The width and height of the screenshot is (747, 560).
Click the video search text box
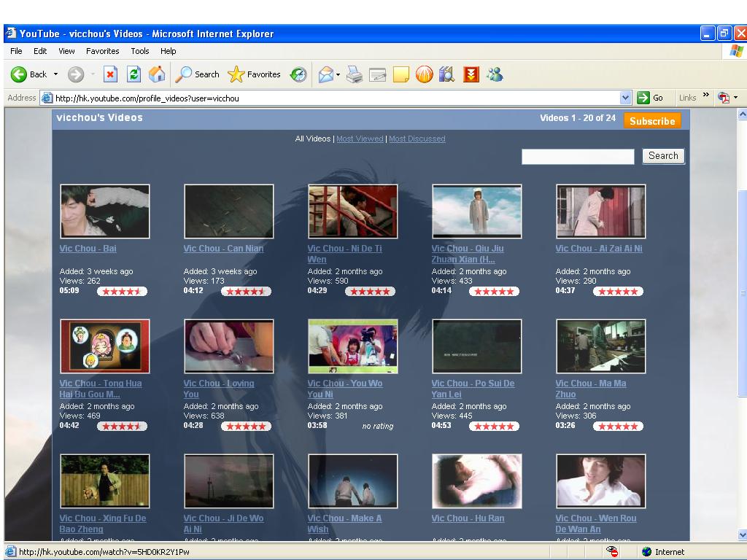578,156
